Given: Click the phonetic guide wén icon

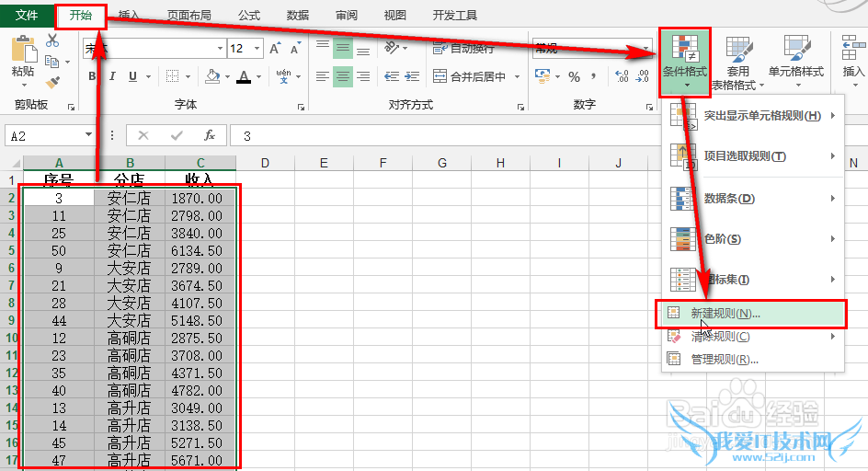Looking at the screenshot, I should tap(283, 76).
